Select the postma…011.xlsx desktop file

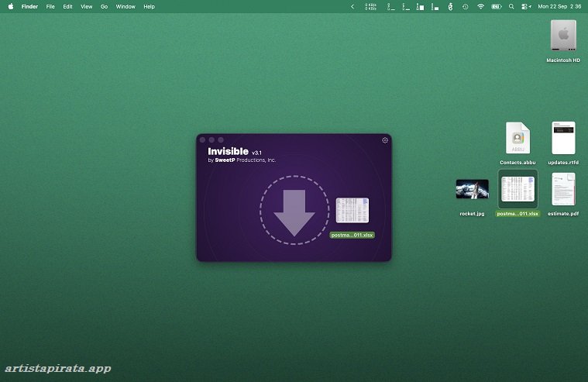(518, 189)
